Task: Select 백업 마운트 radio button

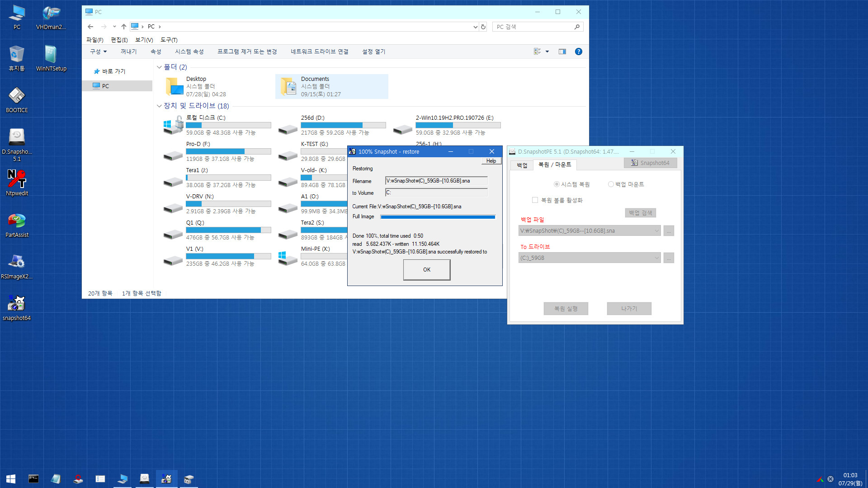Action: pos(611,184)
